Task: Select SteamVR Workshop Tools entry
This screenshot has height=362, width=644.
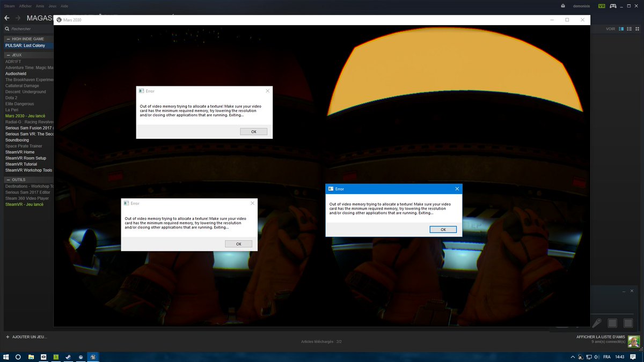Action: 28,170
